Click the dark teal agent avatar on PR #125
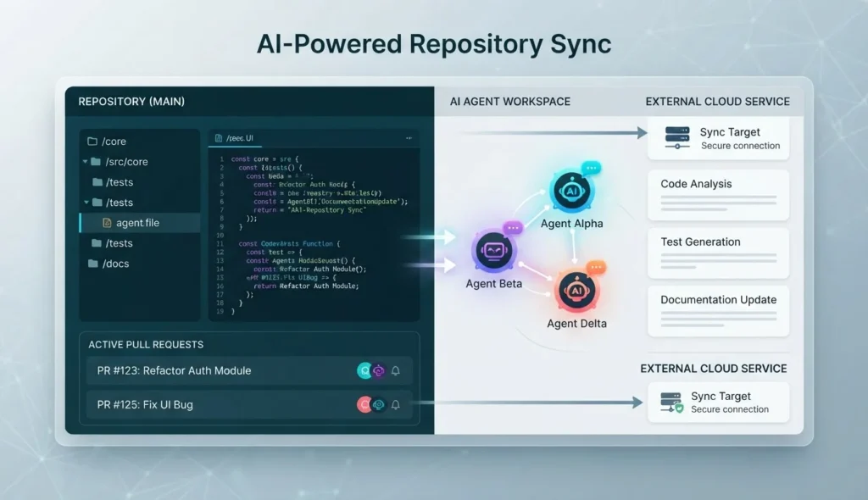The image size is (868, 500). point(379,405)
